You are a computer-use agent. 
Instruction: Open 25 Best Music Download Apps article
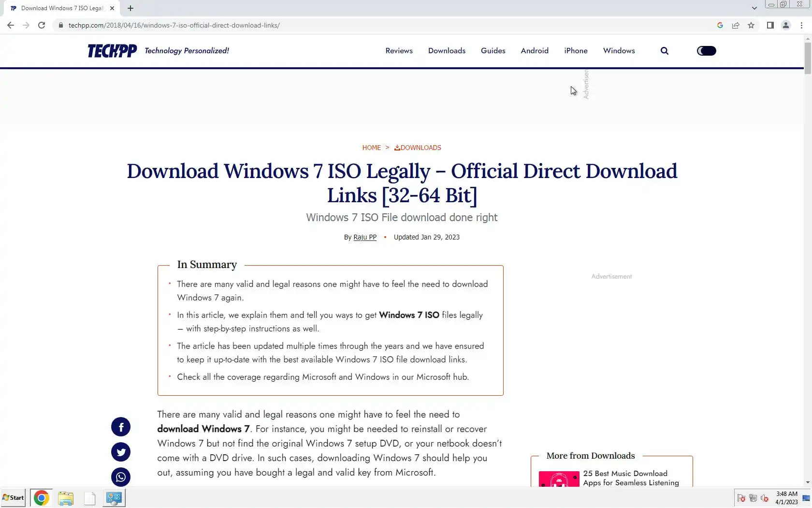coord(631,478)
